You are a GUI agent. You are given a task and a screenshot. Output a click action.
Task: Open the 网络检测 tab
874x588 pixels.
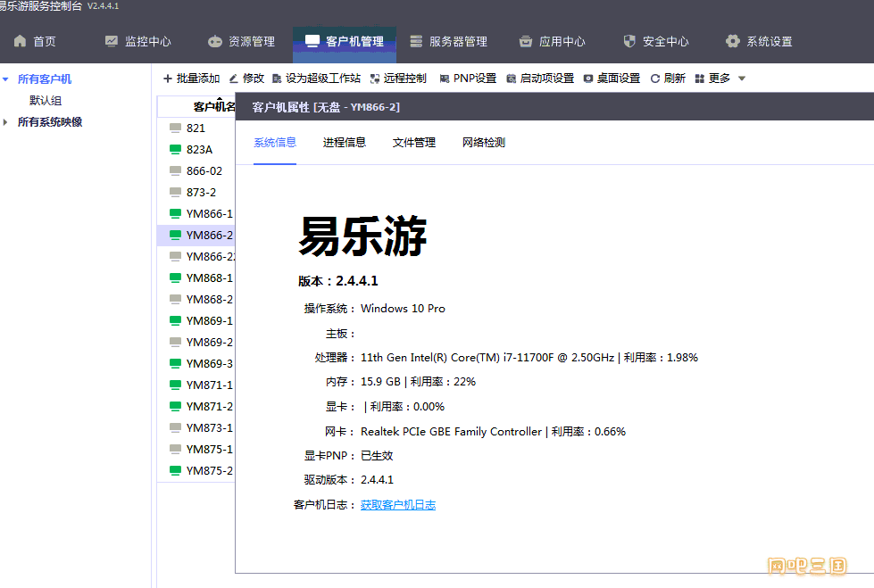(484, 143)
